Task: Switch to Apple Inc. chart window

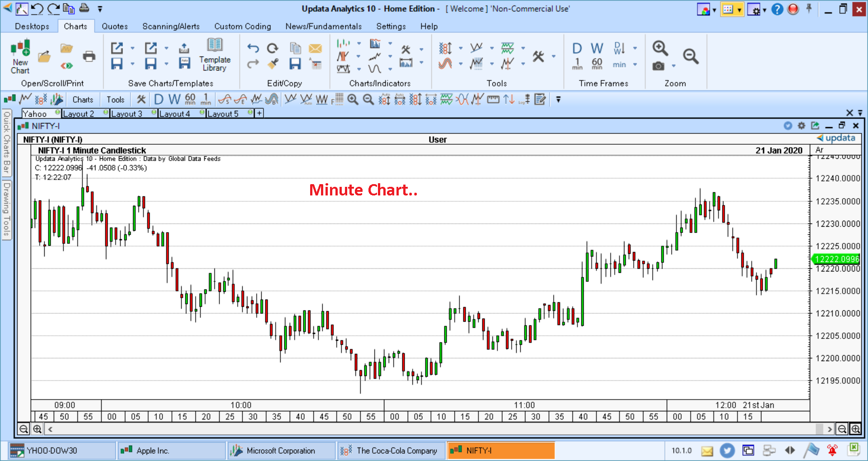Action: point(172,451)
